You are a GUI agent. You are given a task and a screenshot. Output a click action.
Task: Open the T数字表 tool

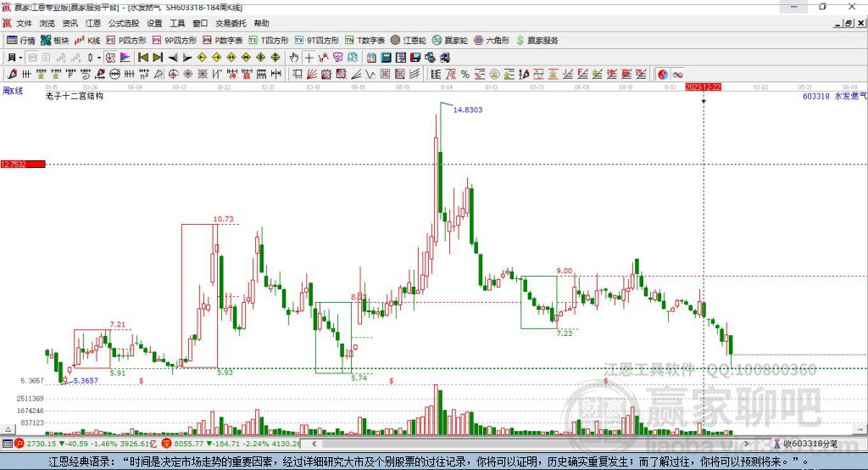point(364,41)
